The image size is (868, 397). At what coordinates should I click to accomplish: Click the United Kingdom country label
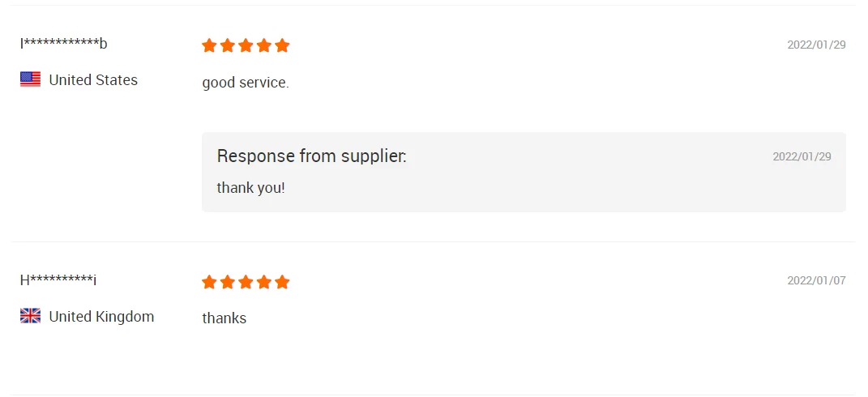click(101, 317)
